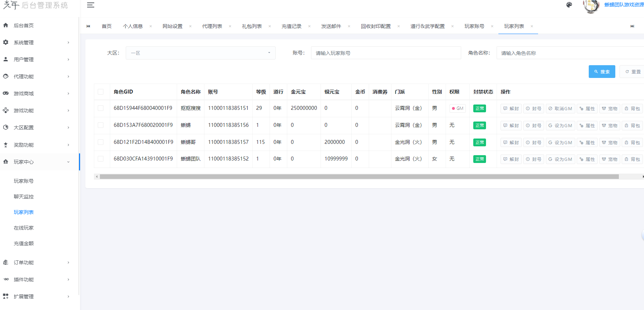Screen dimensions: 644x310
Task: Check the row for 68D15944F680040001F9
Action: 101,108
